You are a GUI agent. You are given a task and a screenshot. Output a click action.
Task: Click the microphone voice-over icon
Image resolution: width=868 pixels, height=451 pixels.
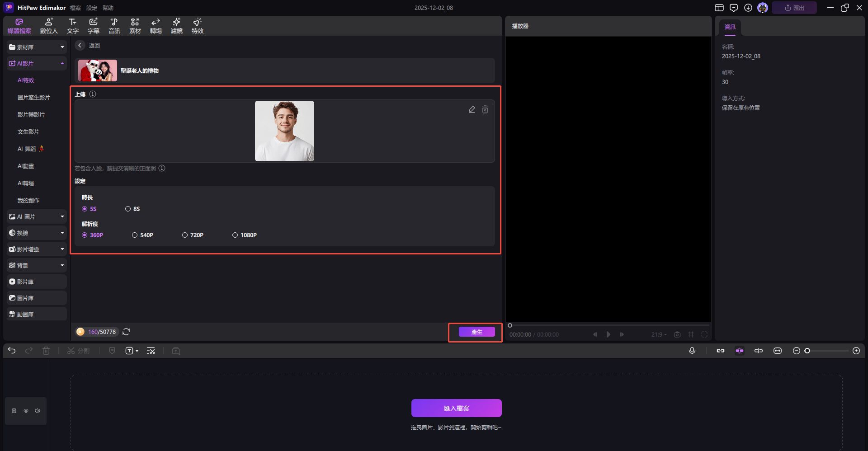(692, 351)
